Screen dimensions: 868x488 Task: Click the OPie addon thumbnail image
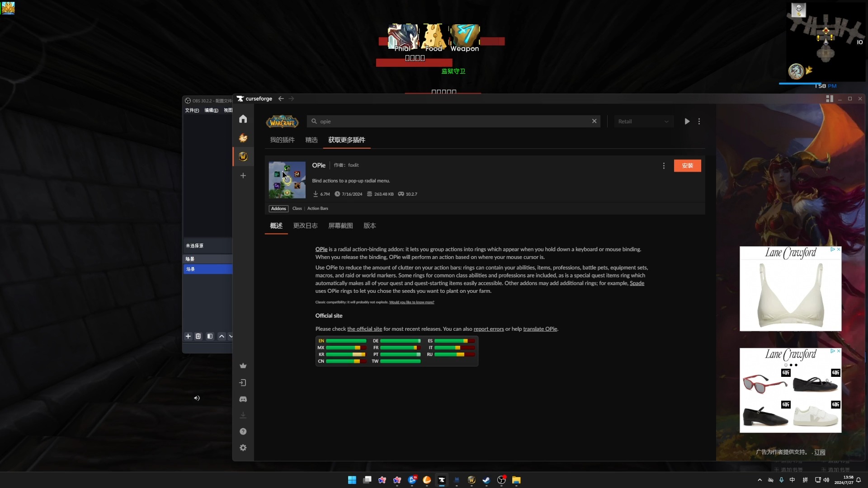[x=287, y=180]
